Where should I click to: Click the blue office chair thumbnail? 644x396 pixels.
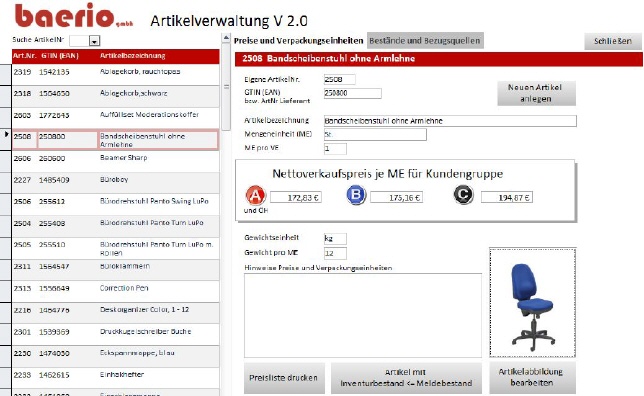(x=532, y=303)
